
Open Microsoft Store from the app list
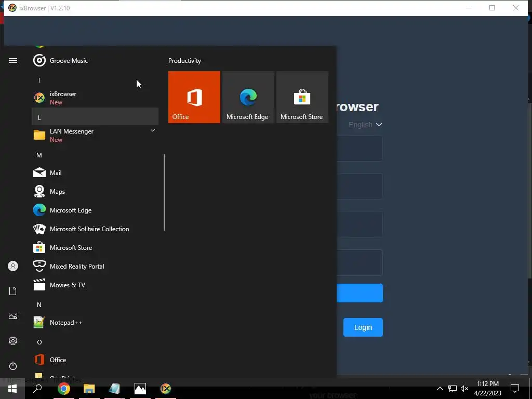tap(95, 248)
